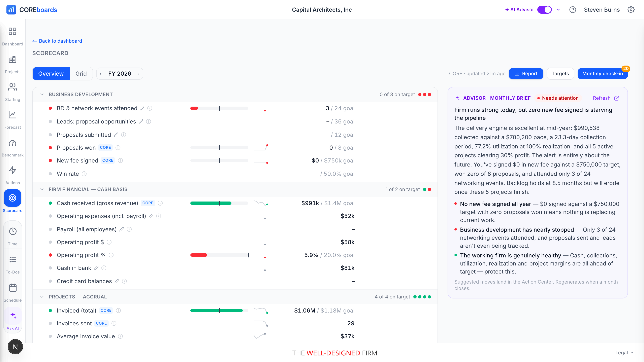Click the '$991k' cash received value
Viewport: 644px width, 362px height.
310,203
